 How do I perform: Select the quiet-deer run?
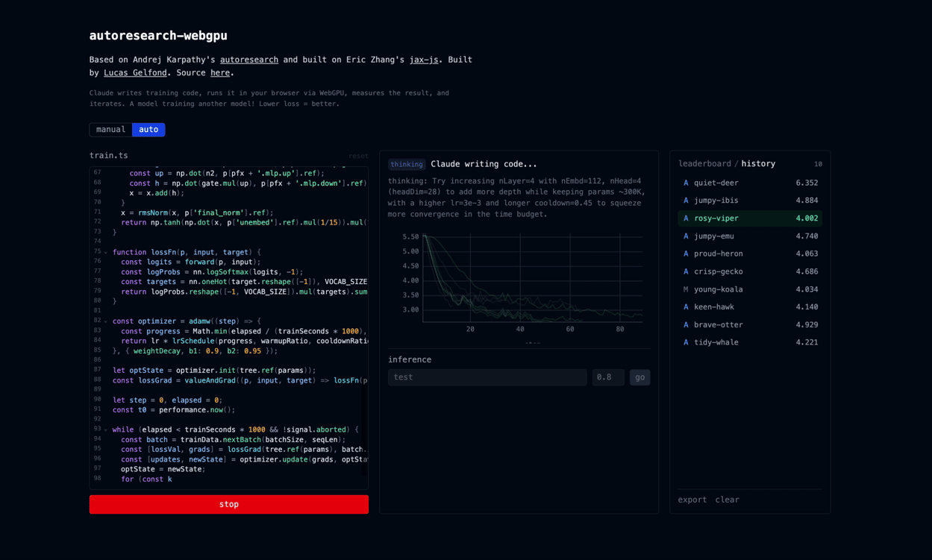coord(750,183)
